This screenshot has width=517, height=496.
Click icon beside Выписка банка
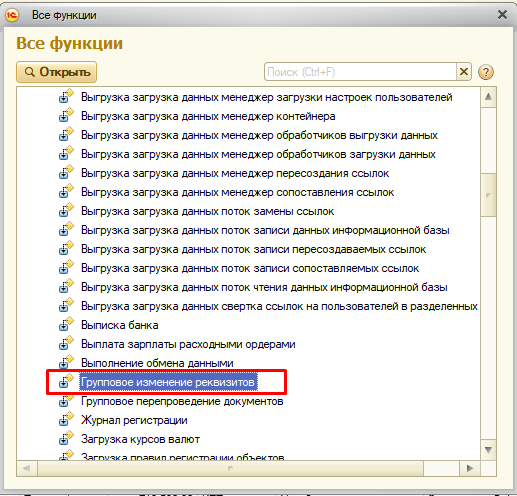[66, 325]
